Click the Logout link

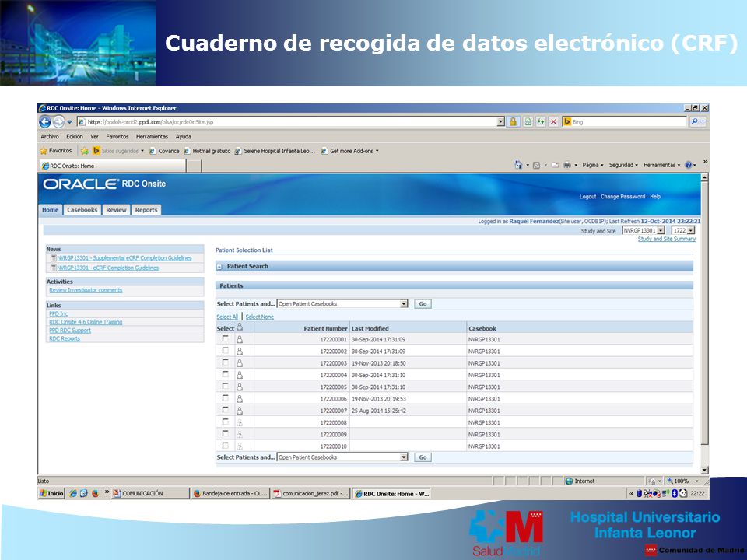(x=587, y=197)
